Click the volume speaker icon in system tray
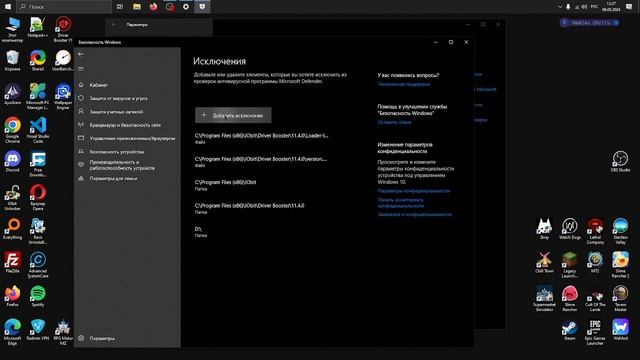This screenshot has width=640, height=360. 584,7
